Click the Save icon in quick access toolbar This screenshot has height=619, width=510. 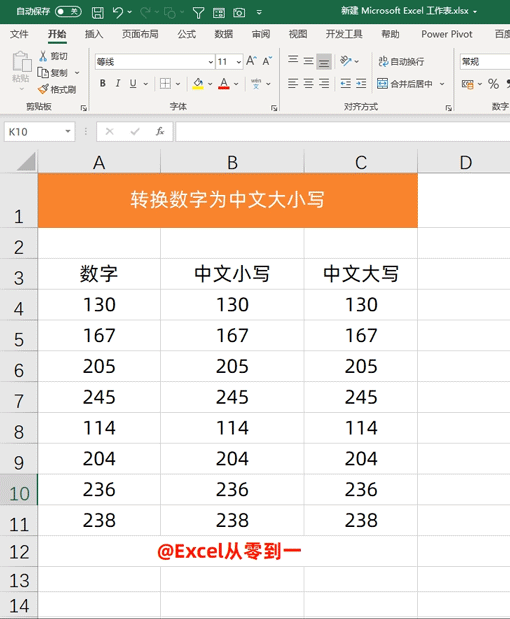click(98, 13)
